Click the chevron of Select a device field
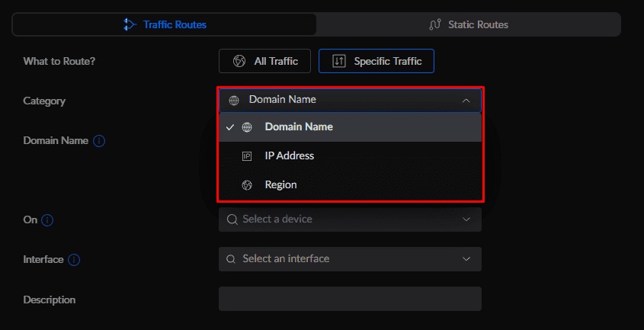Image resolution: width=644 pixels, height=330 pixels. coord(466,219)
